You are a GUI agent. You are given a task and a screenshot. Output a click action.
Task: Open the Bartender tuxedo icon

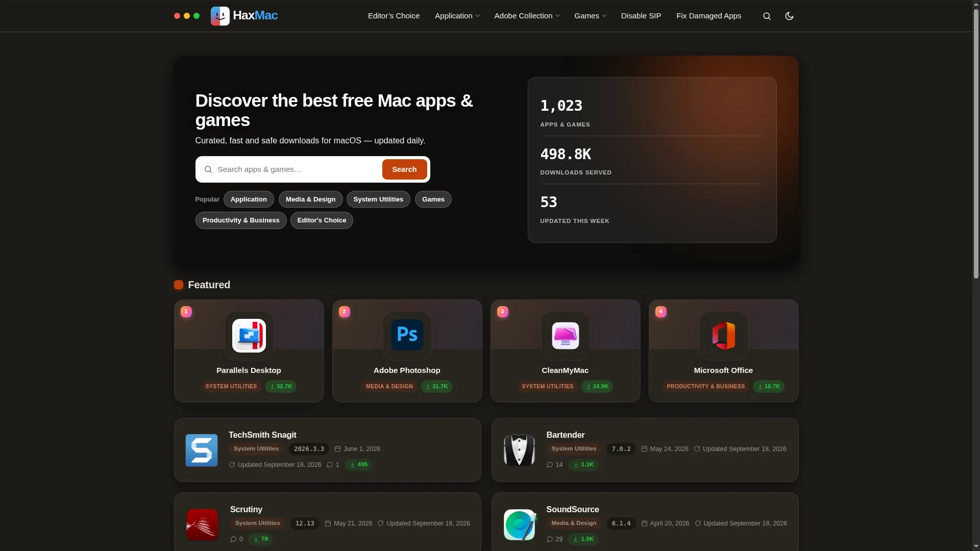click(x=519, y=450)
